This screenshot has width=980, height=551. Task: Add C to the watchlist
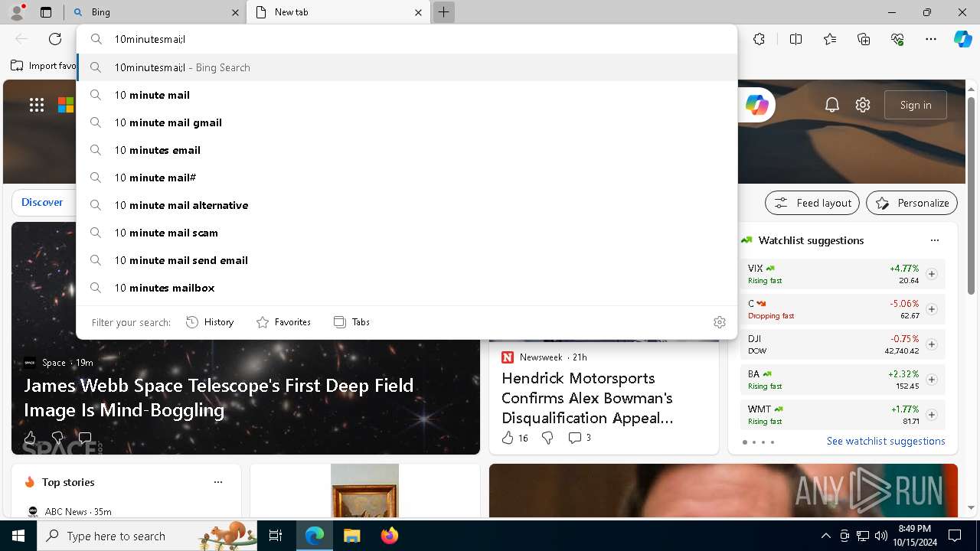coord(932,309)
